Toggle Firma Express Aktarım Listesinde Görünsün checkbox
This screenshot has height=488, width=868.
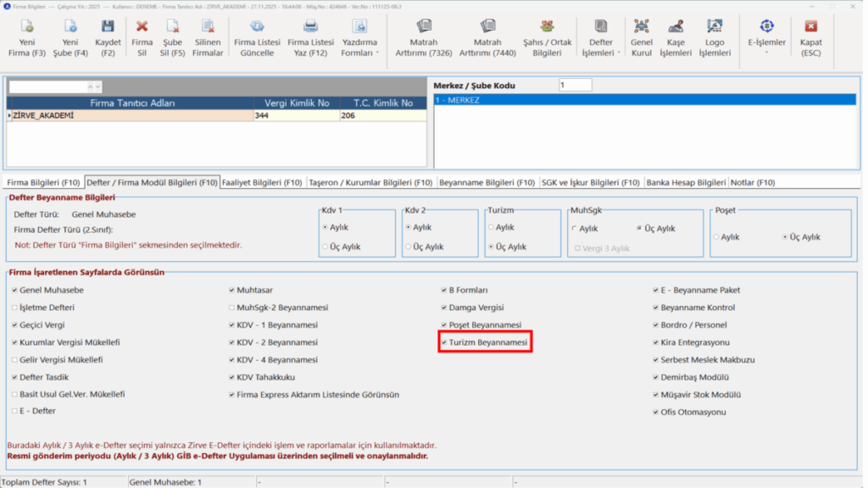tap(231, 395)
